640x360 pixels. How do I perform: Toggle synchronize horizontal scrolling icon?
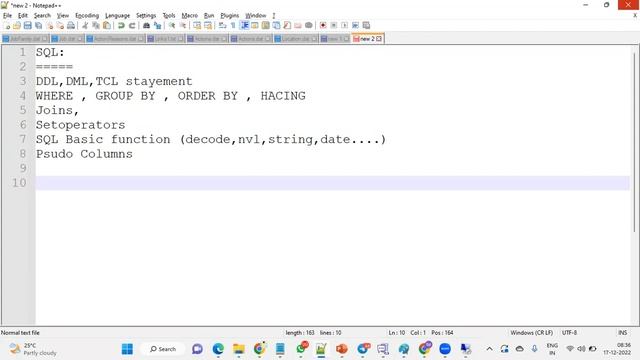[x=208, y=26]
